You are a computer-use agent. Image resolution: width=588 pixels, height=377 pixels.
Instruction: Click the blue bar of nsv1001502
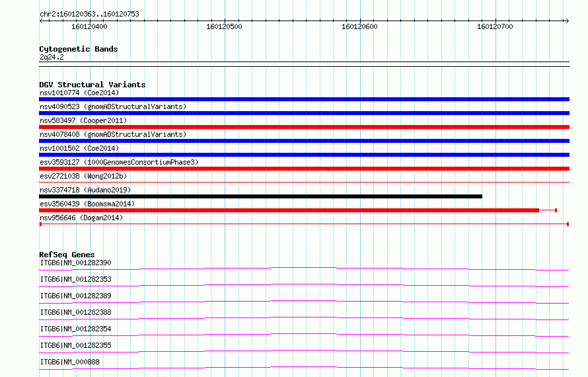(304, 155)
